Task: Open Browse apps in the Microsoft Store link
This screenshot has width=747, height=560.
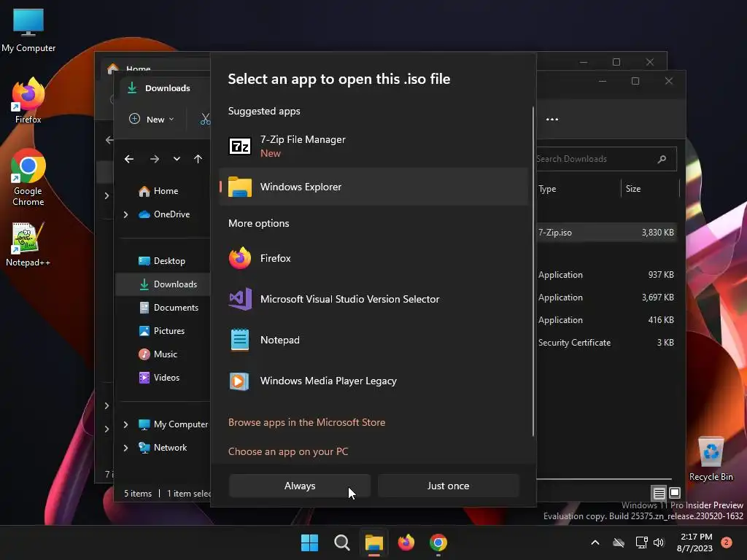Action: pos(306,422)
